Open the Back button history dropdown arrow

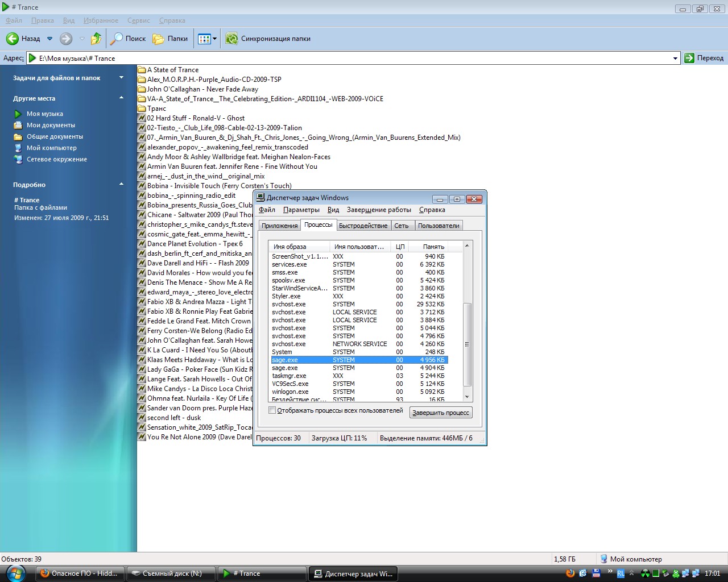[x=49, y=39]
